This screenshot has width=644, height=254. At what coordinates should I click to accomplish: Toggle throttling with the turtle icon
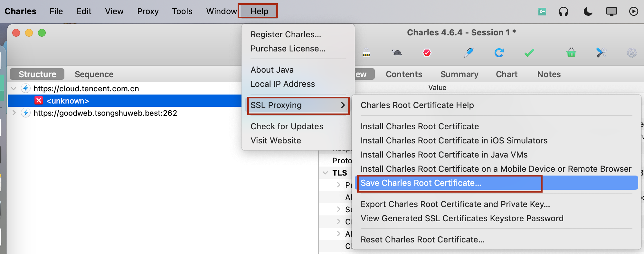tap(397, 53)
